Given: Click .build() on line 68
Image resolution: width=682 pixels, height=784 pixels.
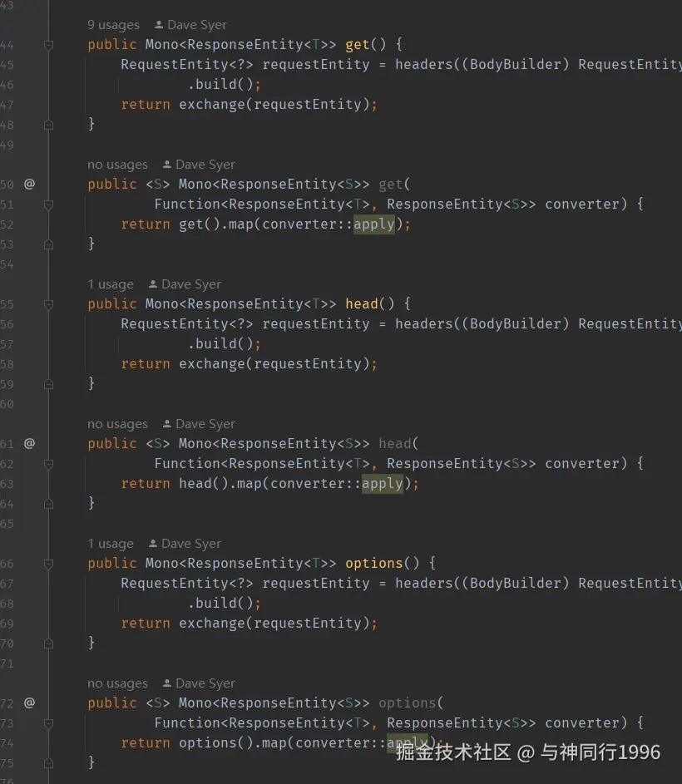Looking at the screenshot, I should 220,603.
